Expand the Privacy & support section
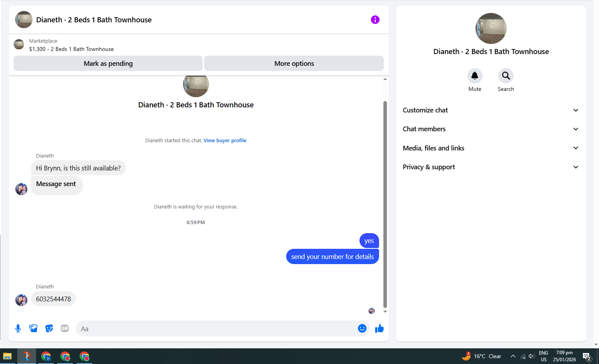 point(491,167)
